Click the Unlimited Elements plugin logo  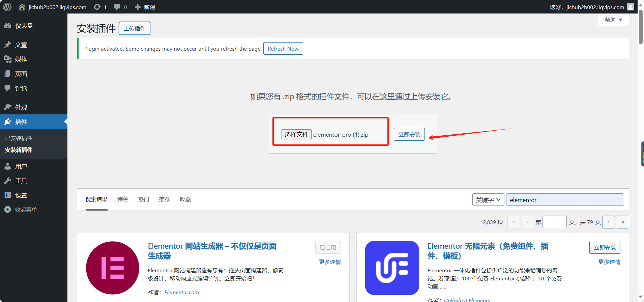(x=392, y=268)
